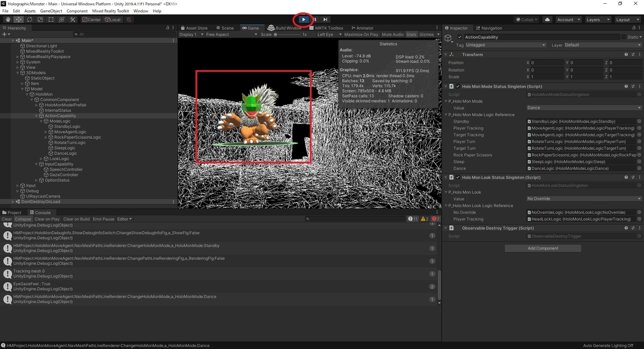The width and height of the screenshot is (644, 349).
Task: Switch to the Animator tab
Action: (362, 28)
